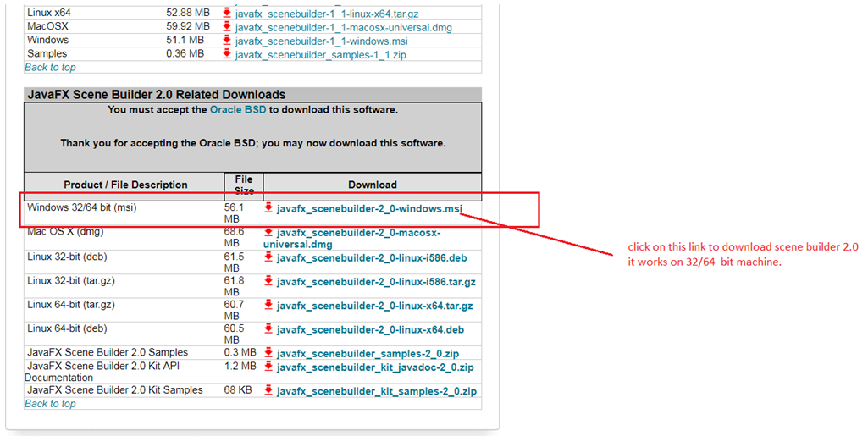Download javafx_scenebuilder-2_0-linux-i586.tar.gz
The height and width of the screenshot is (436, 868).
click(376, 282)
